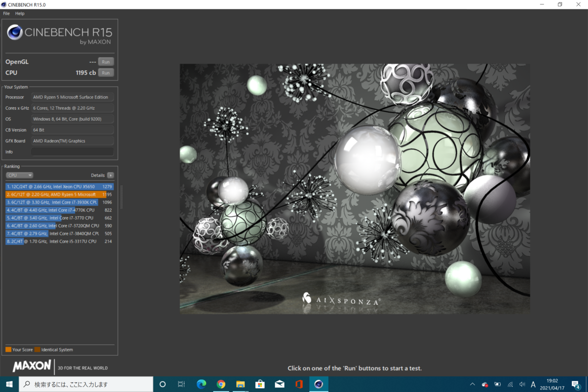This screenshot has width=588, height=392.
Task: Launch Microsoft Edge from the taskbar
Action: point(201,384)
